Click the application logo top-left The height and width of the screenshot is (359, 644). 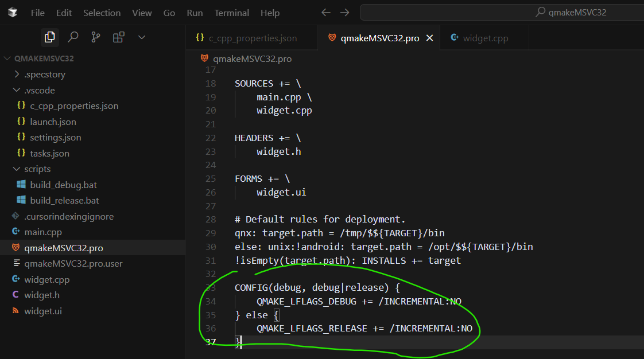[13, 12]
